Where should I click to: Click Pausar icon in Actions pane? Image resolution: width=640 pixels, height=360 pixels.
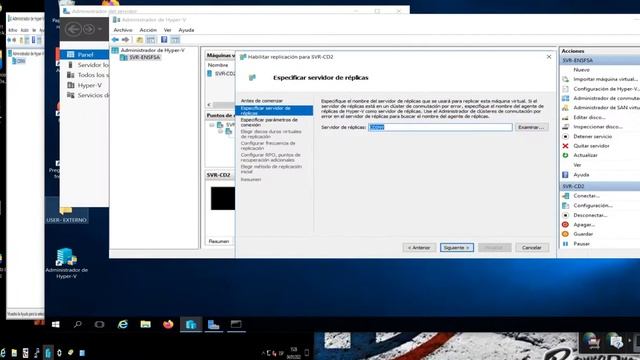[x=565, y=244]
